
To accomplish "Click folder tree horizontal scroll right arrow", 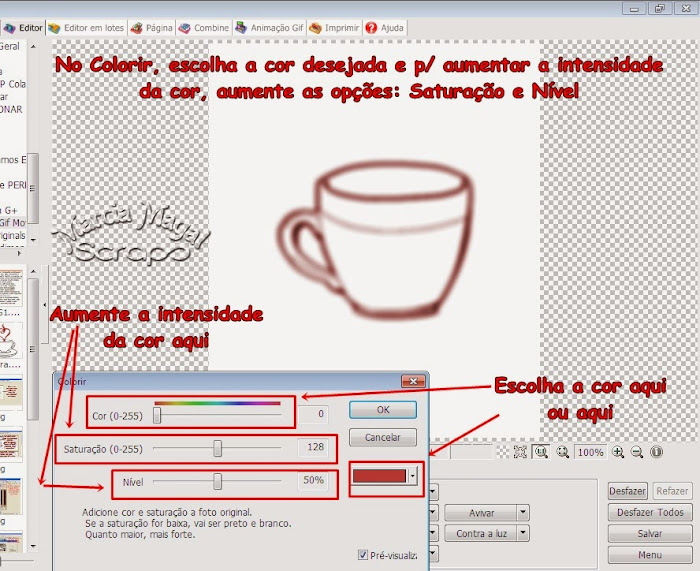I will coord(19,254).
